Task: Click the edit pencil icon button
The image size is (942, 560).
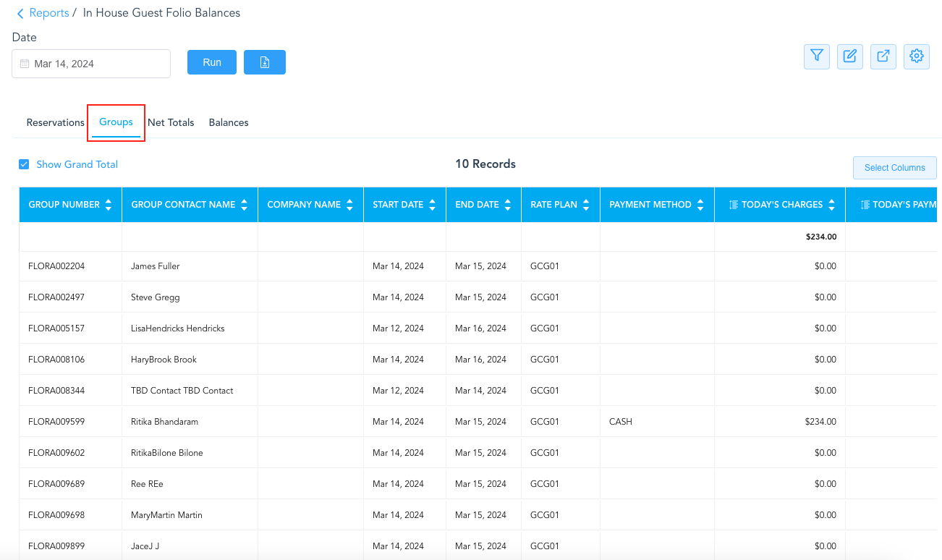Action: click(x=850, y=56)
